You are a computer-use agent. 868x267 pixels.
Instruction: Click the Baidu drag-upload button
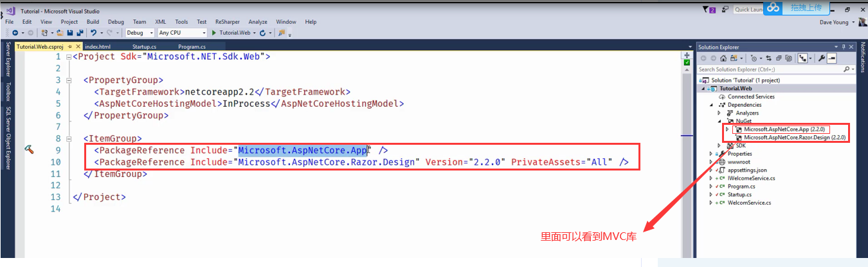point(806,8)
